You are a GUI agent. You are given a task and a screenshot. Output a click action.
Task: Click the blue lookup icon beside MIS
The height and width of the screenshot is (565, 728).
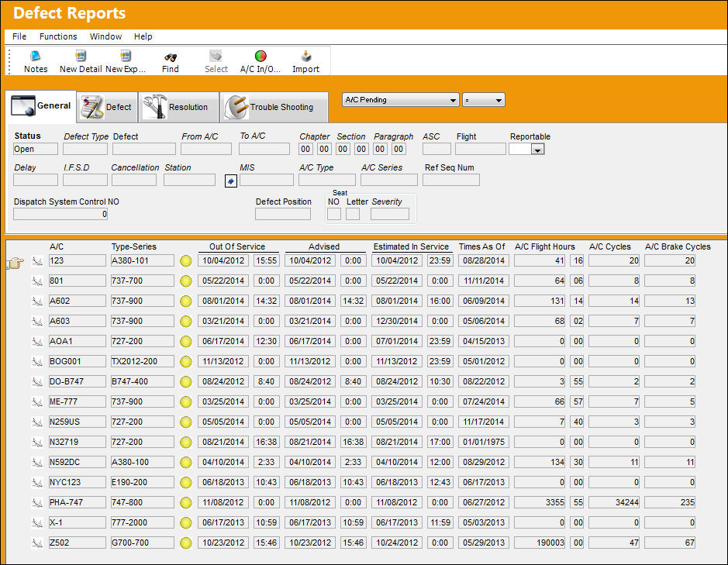pos(231,181)
